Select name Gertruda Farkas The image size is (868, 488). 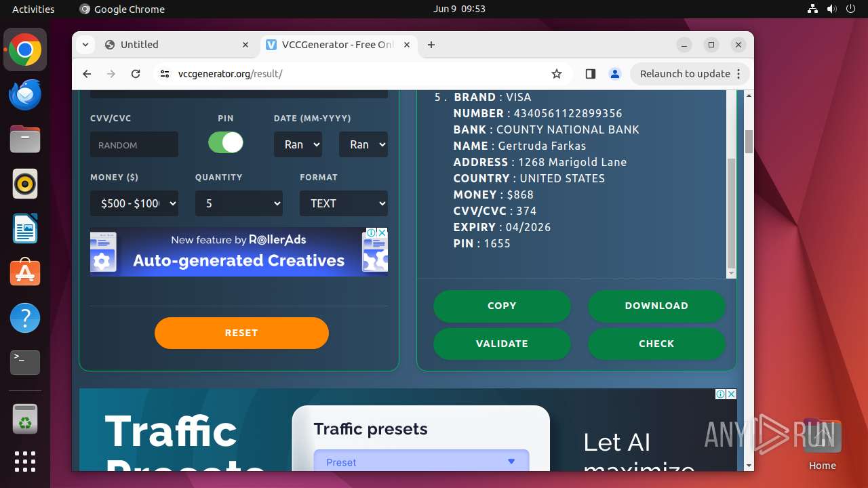(x=542, y=146)
